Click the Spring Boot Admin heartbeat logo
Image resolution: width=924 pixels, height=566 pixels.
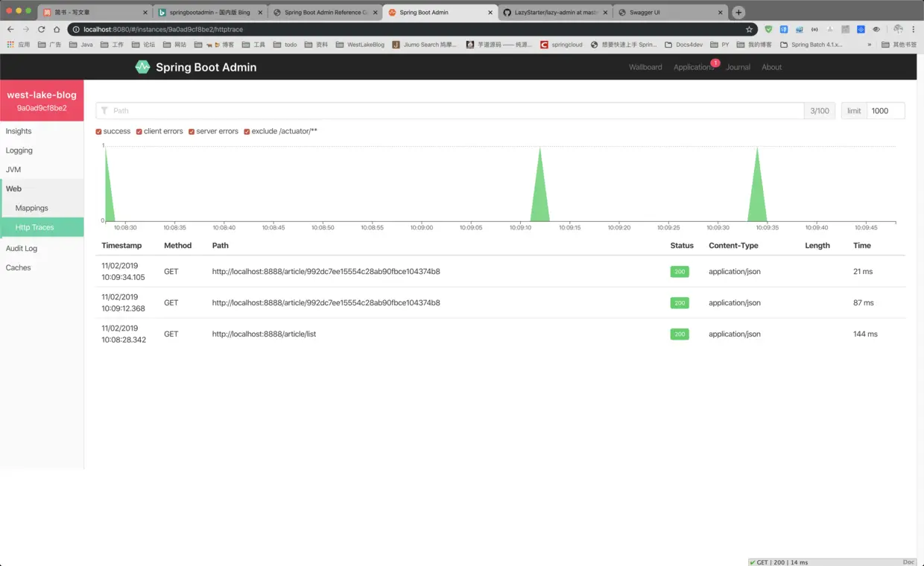point(142,67)
